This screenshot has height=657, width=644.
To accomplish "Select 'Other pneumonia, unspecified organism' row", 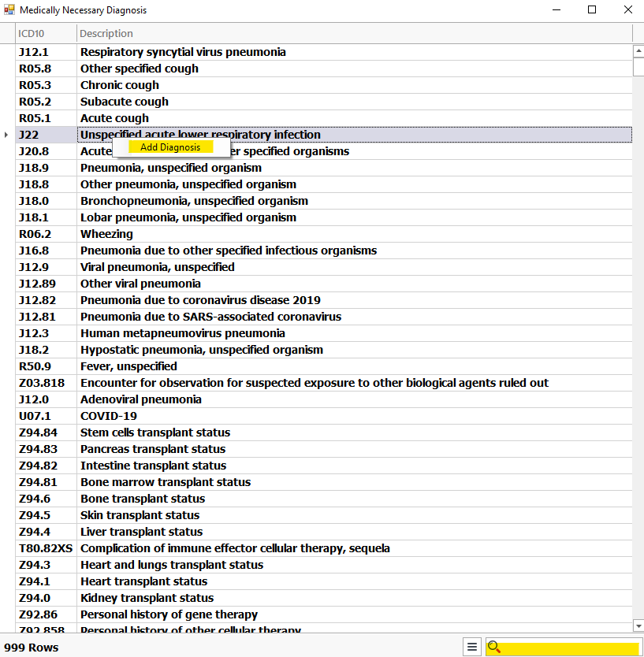I will [x=324, y=184].
